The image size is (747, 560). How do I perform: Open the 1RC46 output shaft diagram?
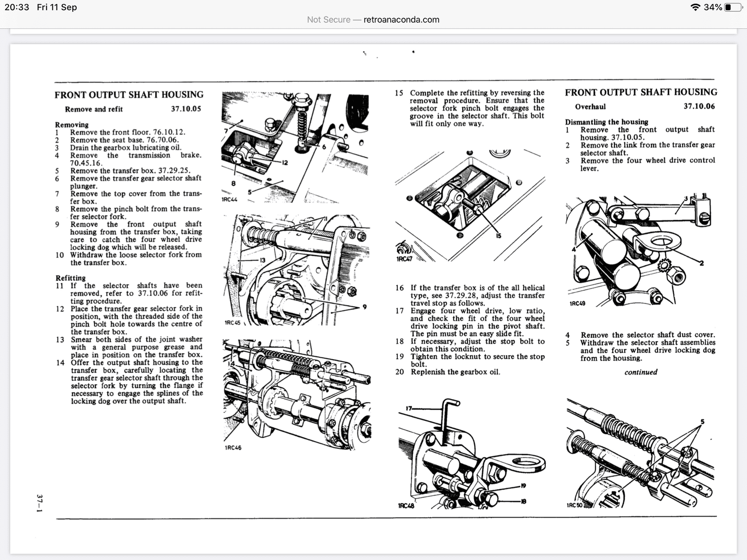[x=297, y=395]
